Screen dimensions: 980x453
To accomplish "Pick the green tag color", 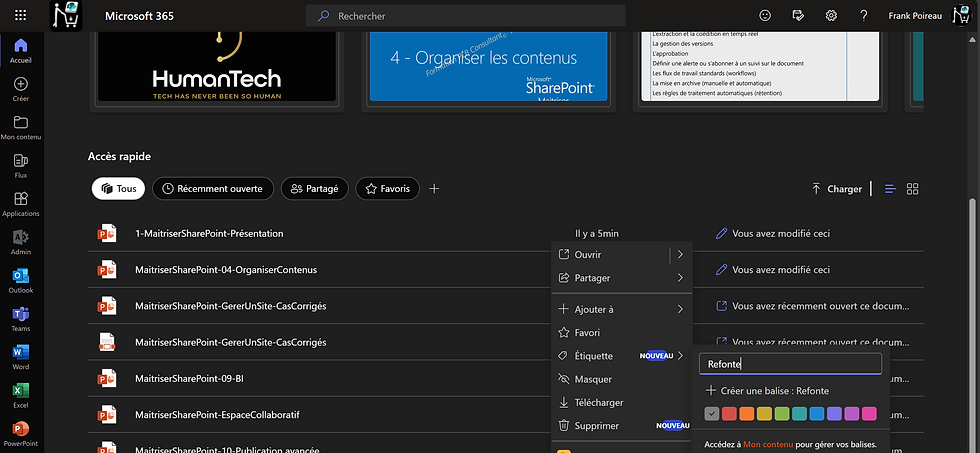I will (x=782, y=414).
